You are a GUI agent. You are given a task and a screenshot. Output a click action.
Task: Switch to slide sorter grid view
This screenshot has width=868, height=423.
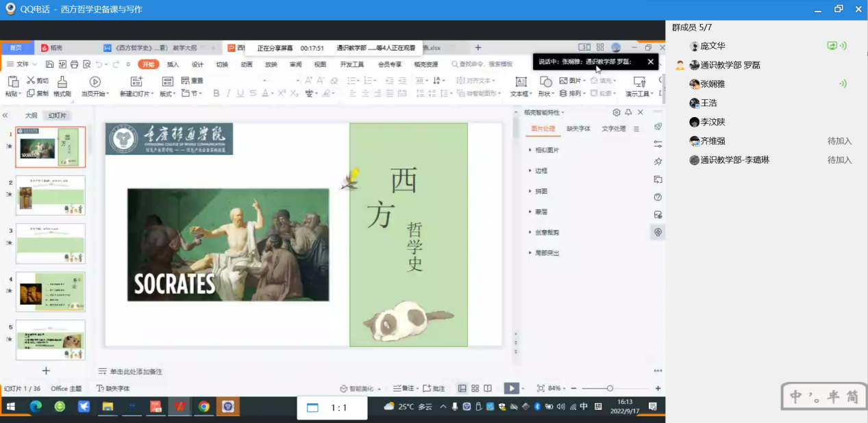click(475, 388)
